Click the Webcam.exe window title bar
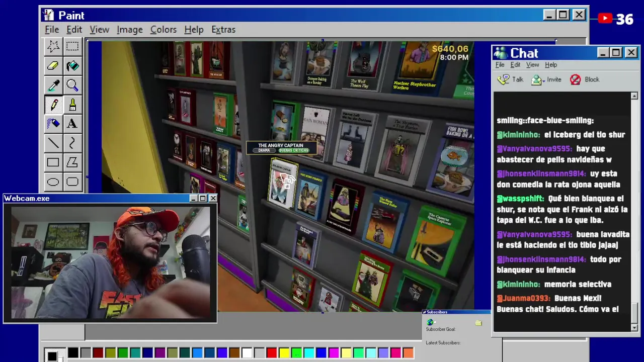The height and width of the screenshot is (362, 644). point(110,199)
